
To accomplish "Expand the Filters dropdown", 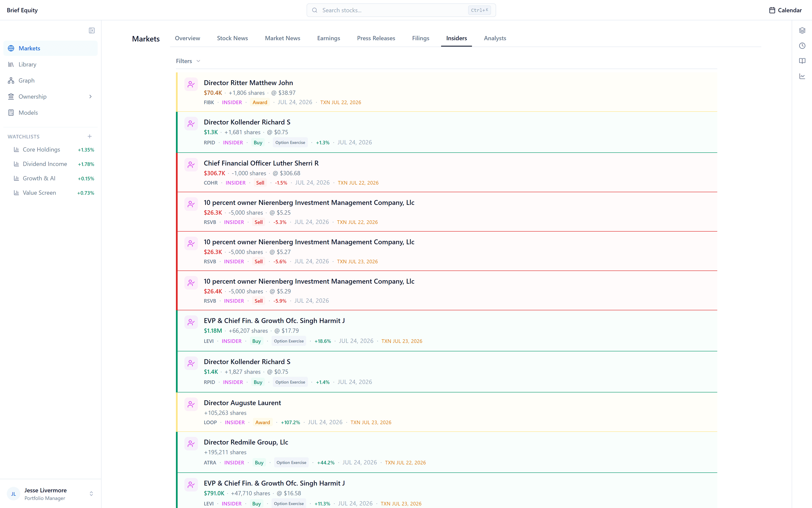I will [188, 61].
